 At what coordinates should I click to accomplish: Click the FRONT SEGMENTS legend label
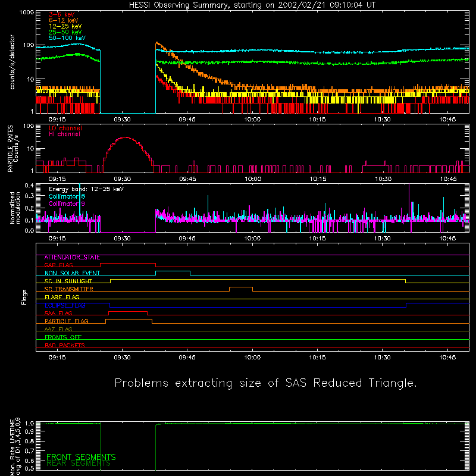tap(81, 457)
